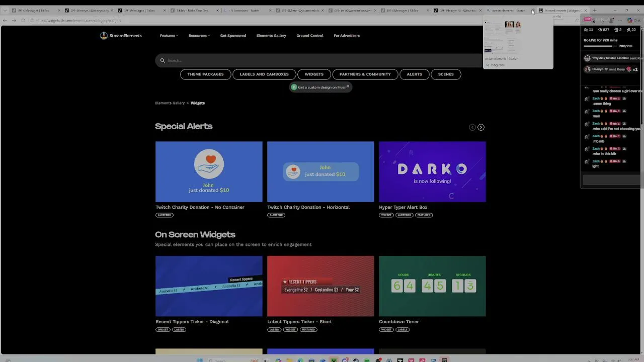Image resolution: width=644 pixels, height=362 pixels.
Task: Click the Fiverr icon in custom design banner
Action: pos(294,87)
